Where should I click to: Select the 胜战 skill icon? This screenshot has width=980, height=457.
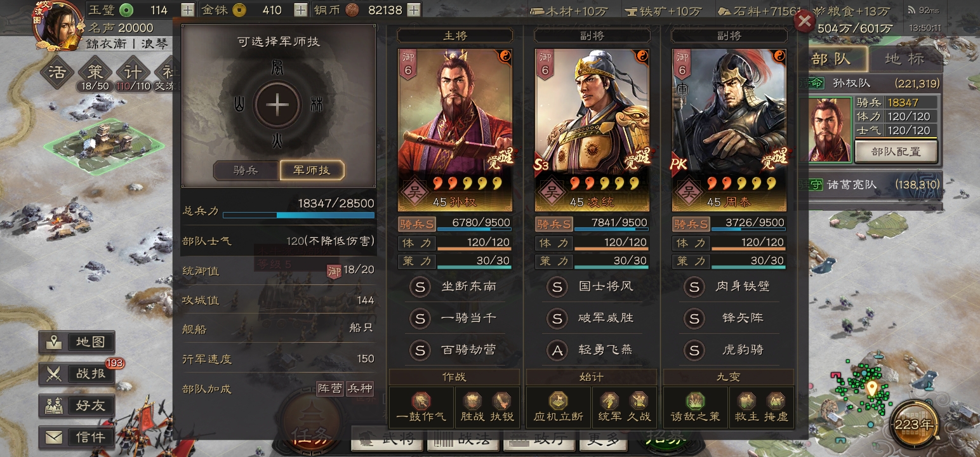tap(472, 401)
